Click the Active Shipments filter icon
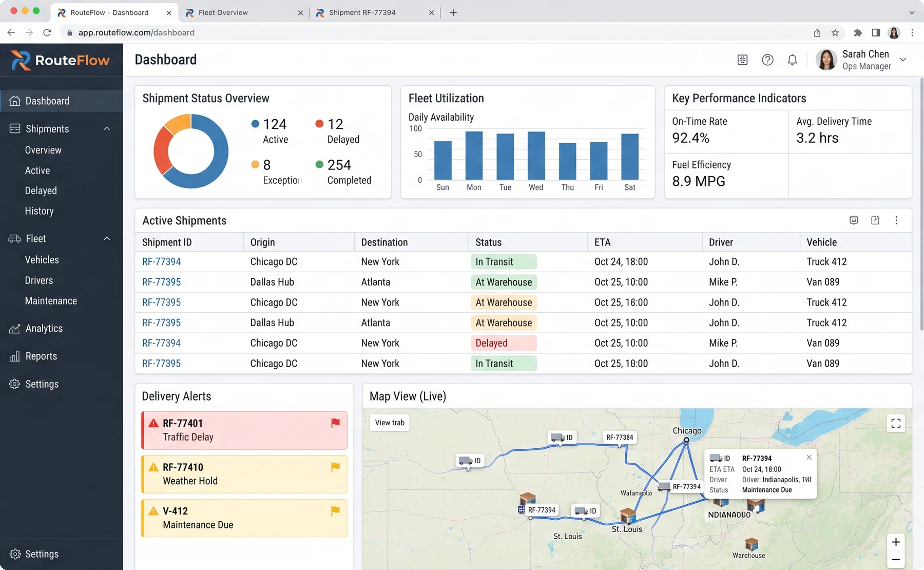Viewport: 924px width, 570px height. click(854, 220)
